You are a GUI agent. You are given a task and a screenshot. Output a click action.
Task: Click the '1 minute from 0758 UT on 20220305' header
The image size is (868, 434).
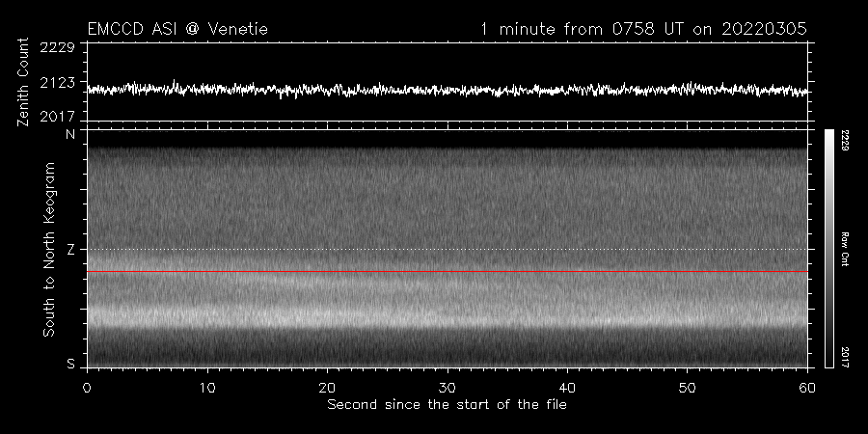click(644, 29)
